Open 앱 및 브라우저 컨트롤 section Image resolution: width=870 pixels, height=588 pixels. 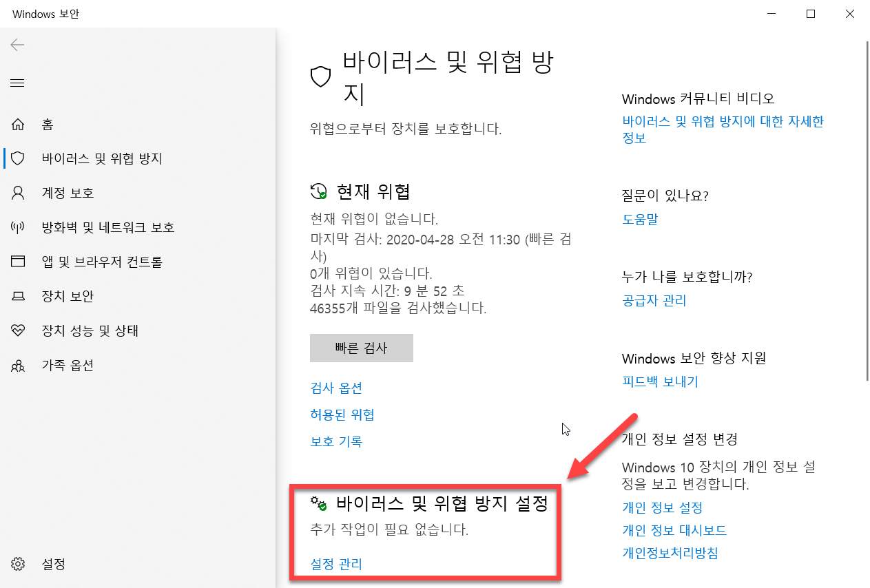tap(102, 262)
